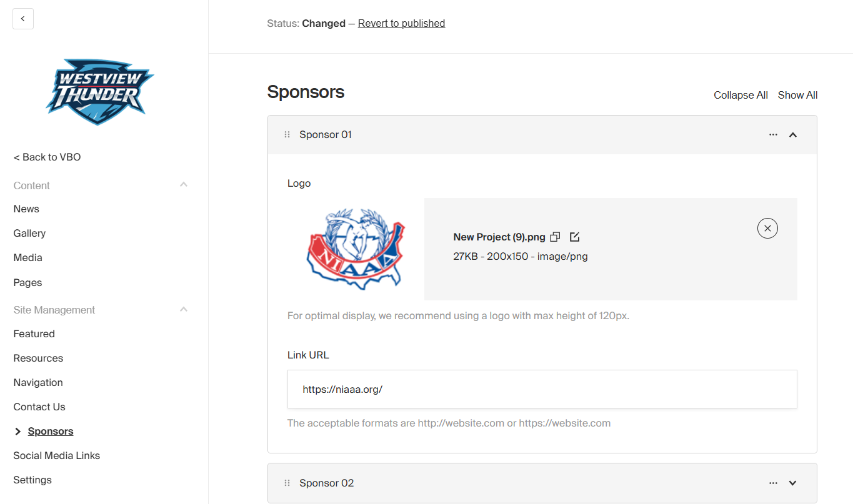Open the Gallery menu item
The height and width of the screenshot is (504, 853).
click(x=29, y=233)
